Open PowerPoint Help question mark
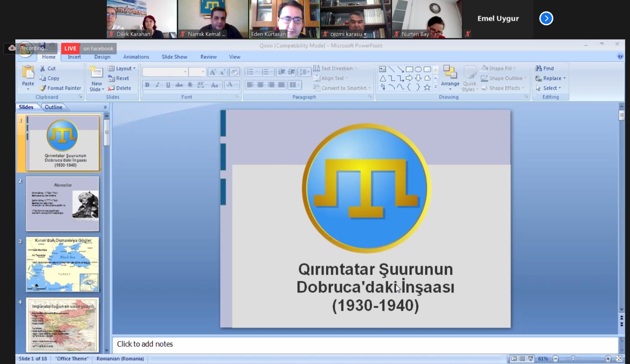The image size is (630, 364). pos(620,56)
